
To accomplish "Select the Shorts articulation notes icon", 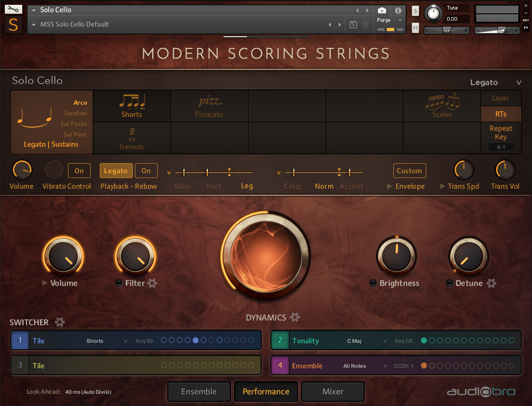I will pos(132,101).
